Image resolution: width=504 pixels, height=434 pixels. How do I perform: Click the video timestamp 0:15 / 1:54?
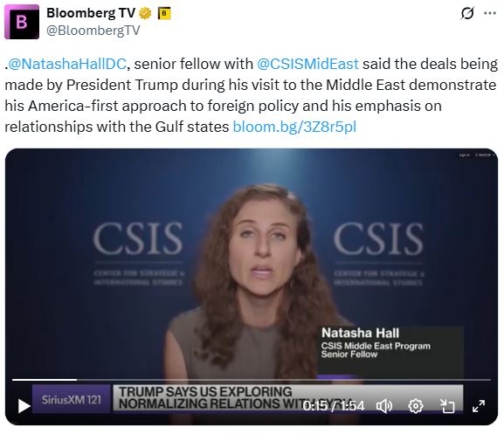pos(334,406)
